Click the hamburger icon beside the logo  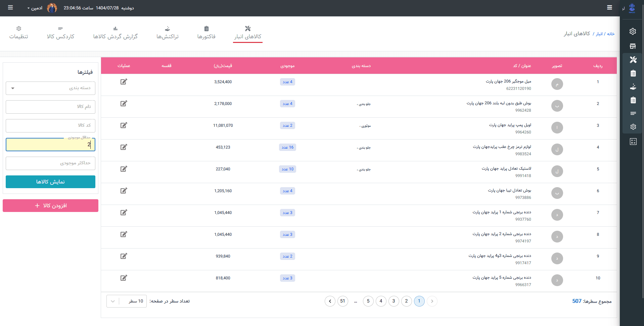coord(609,8)
